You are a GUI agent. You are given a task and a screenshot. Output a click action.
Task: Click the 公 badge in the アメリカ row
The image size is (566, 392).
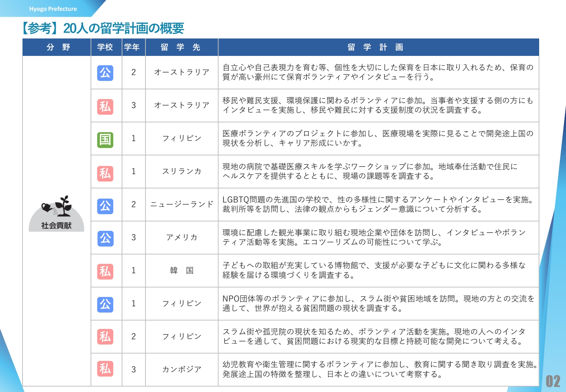tap(105, 238)
